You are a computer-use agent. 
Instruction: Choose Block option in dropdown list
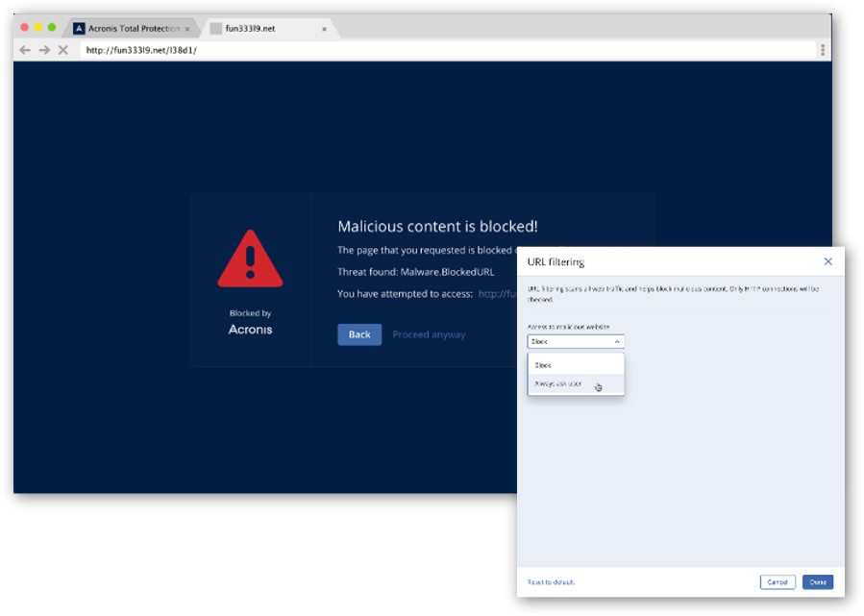click(x=576, y=365)
